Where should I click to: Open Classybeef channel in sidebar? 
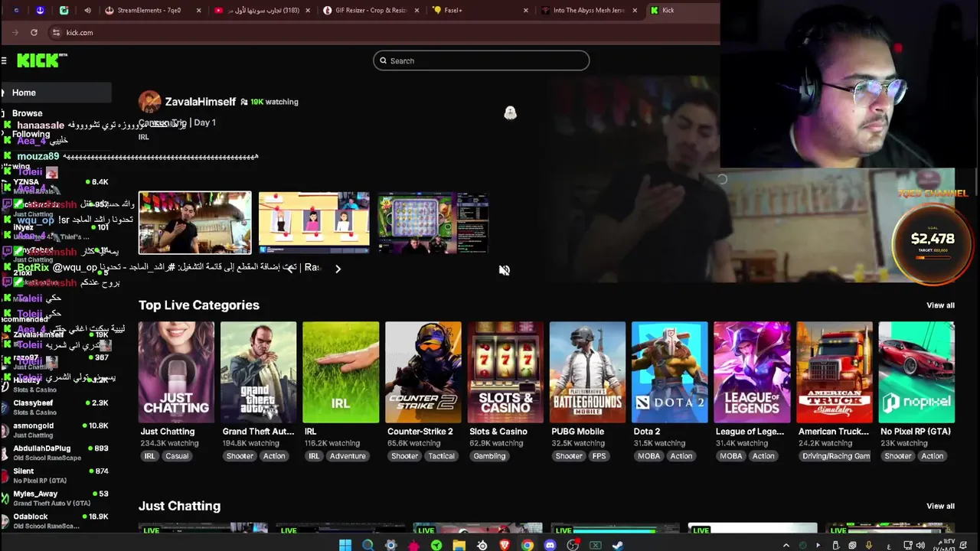56,407
